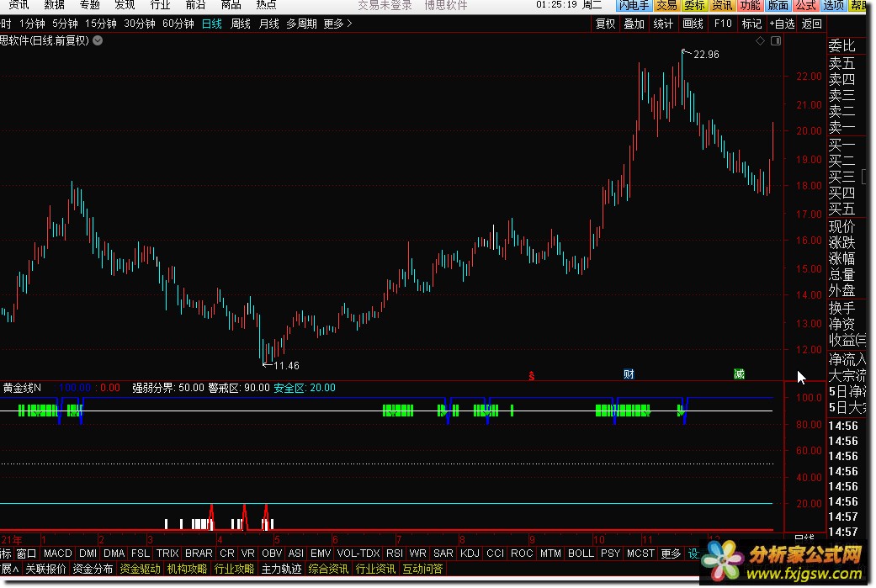Open 功能 toolbar button
This screenshot has height=588, width=876.
pos(751,6)
